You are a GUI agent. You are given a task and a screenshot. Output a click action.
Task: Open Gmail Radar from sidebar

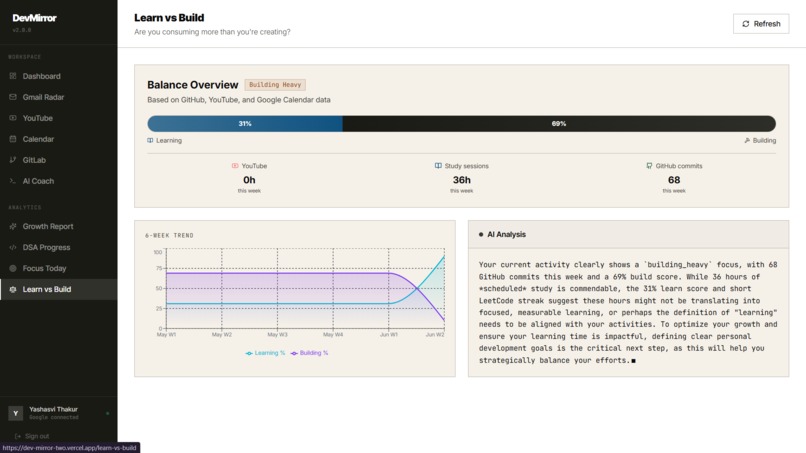[x=59, y=97]
